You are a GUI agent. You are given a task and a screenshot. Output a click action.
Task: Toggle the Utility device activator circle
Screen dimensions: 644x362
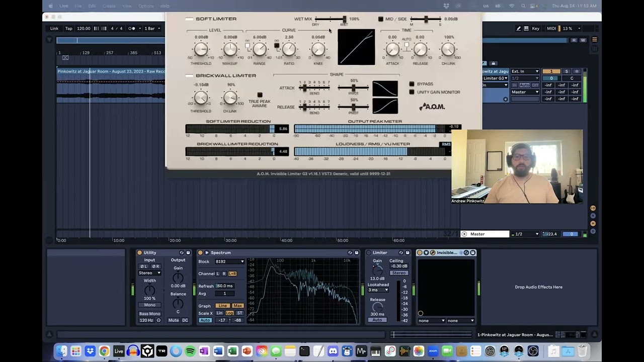point(140,253)
